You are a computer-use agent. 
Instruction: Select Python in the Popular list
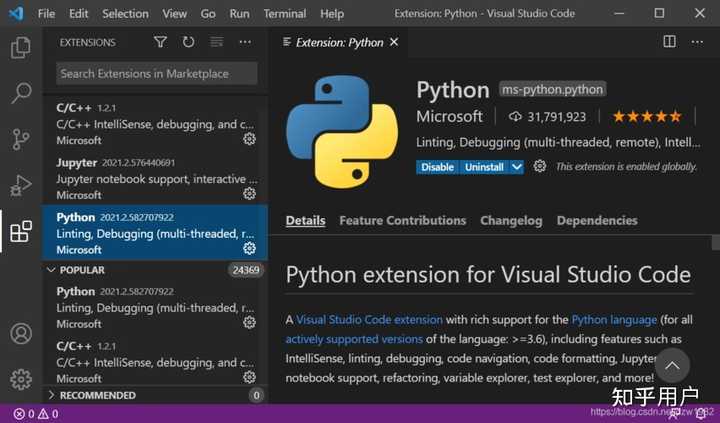(155, 307)
